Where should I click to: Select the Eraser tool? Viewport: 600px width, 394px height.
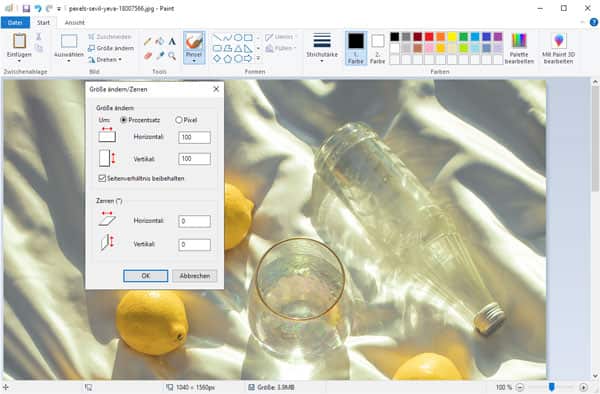tap(148, 56)
